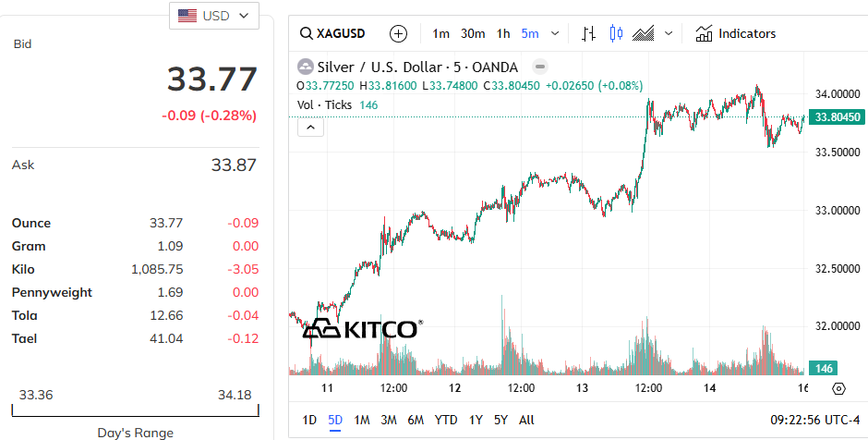The width and height of the screenshot is (868, 440).
Task: Switch to the 1D range tab
Action: point(309,420)
